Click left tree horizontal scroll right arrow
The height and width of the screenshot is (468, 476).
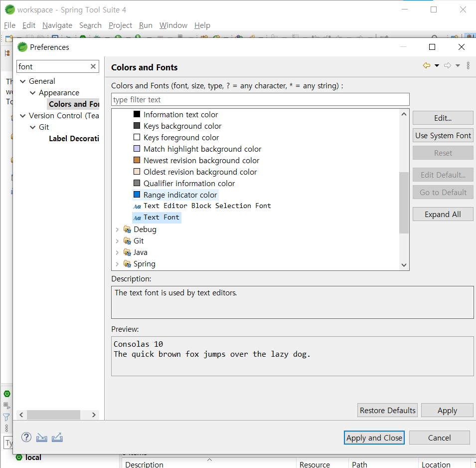click(x=94, y=415)
